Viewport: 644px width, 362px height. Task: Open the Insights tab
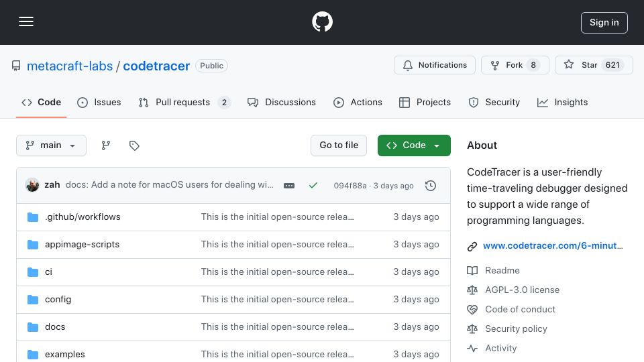click(x=562, y=102)
